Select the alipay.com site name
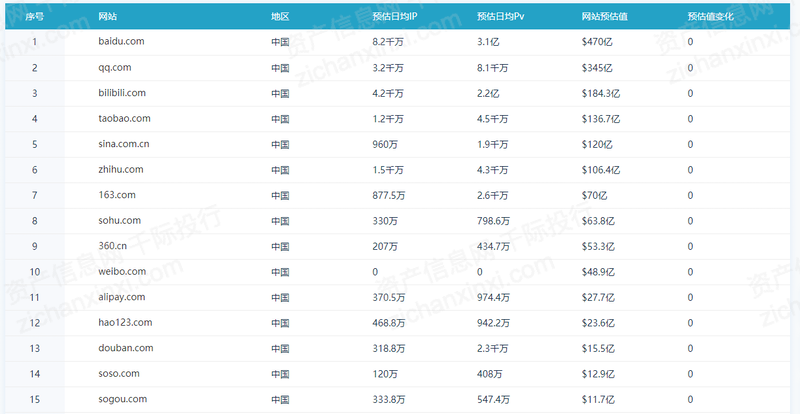Image resolution: width=800 pixels, height=414 pixels. pos(122,297)
